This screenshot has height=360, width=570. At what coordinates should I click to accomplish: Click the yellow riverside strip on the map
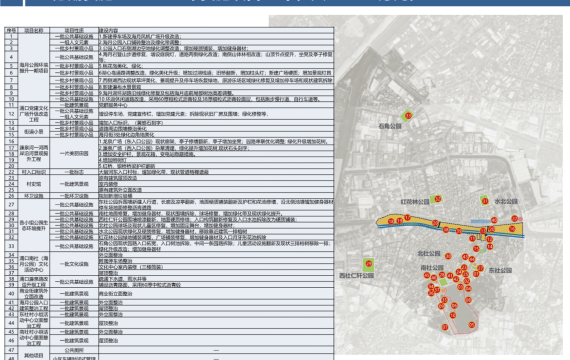[451, 226]
